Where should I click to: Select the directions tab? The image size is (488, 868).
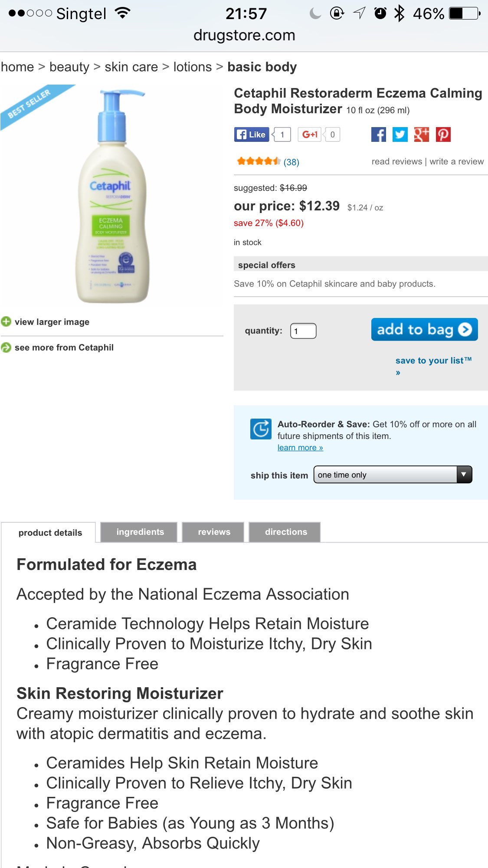(x=285, y=532)
